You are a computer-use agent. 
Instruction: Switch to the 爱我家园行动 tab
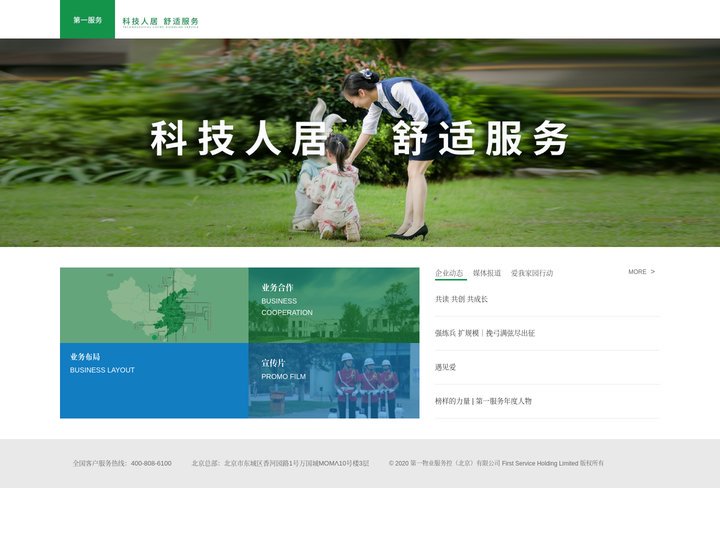(532, 273)
